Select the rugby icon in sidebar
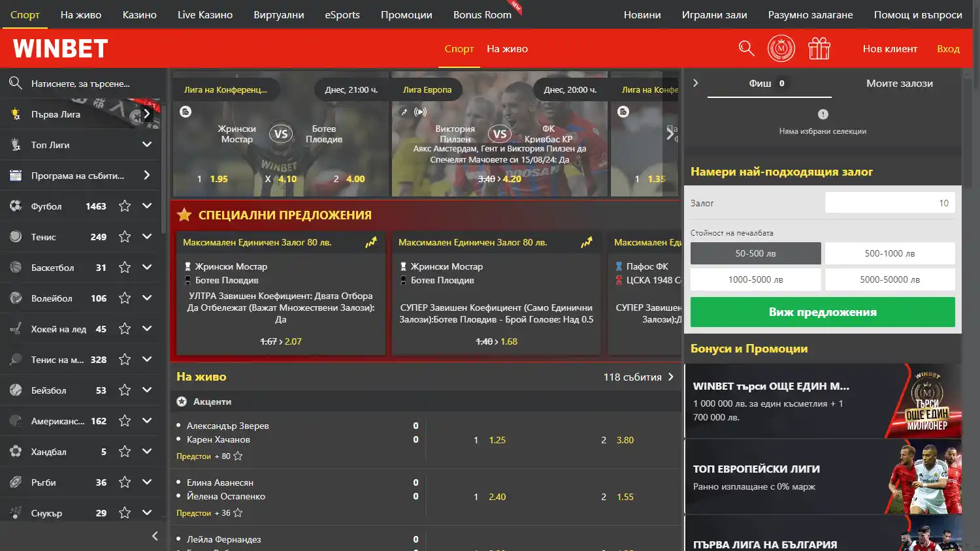This screenshot has width=980, height=551. (x=16, y=482)
